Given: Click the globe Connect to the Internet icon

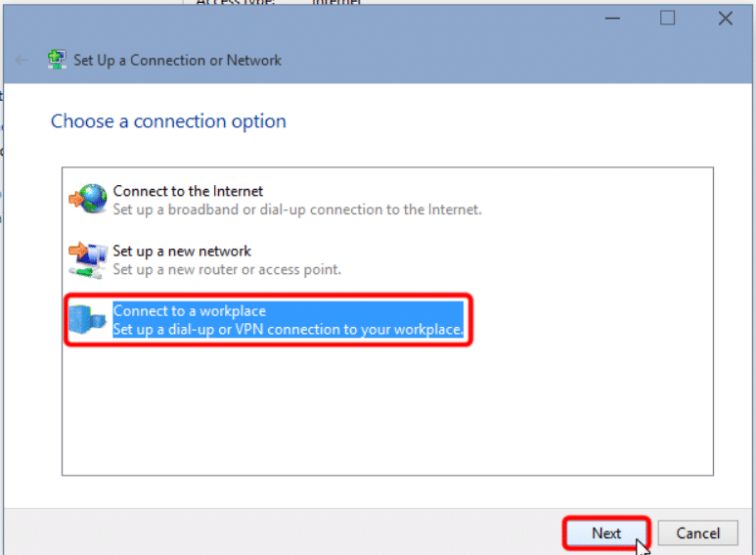Looking at the screenshot, I should tap(88, 199).
